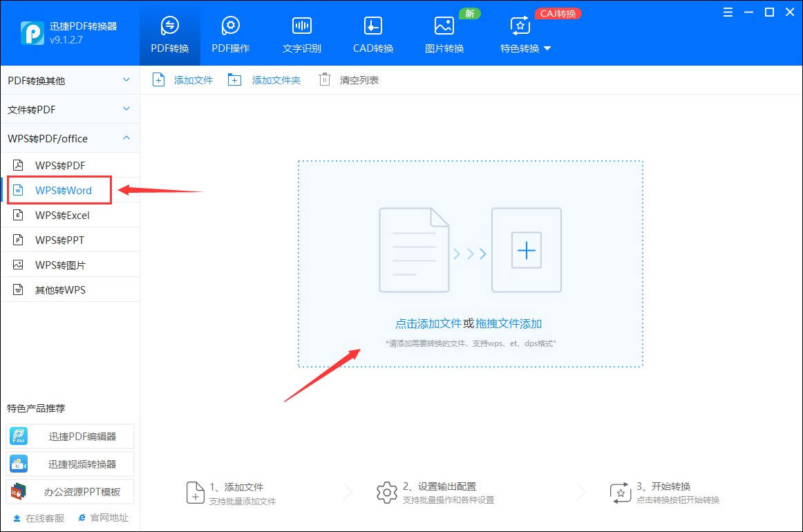Open the hamburger main menu
Screen dimensions: 803x532
pos(728,12)
